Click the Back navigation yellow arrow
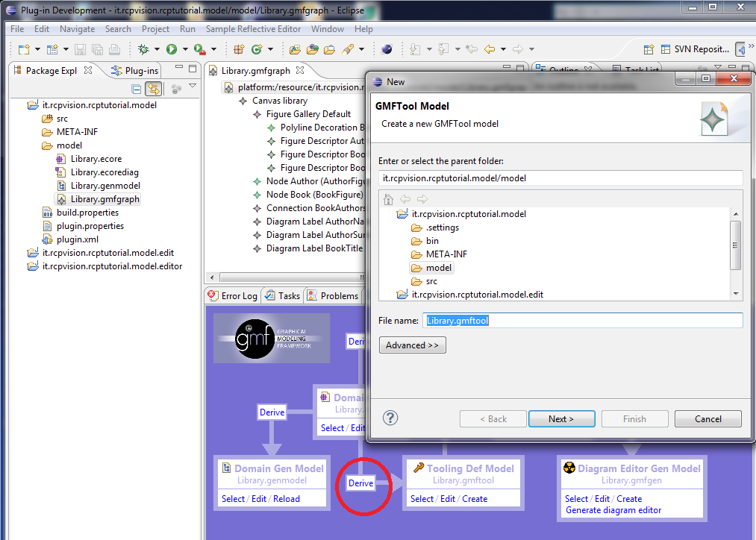The image size is (756, 540). (490, 49)
